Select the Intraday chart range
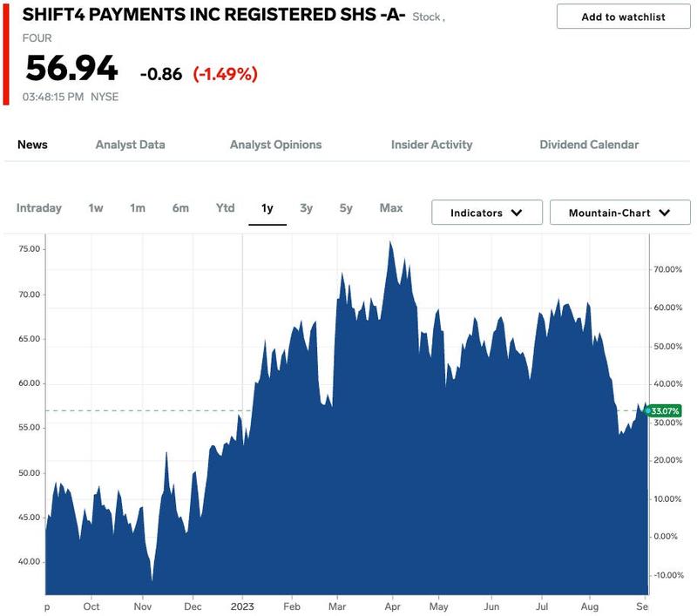The height and width of the screenshot is (616, 697). click(39, 208)
